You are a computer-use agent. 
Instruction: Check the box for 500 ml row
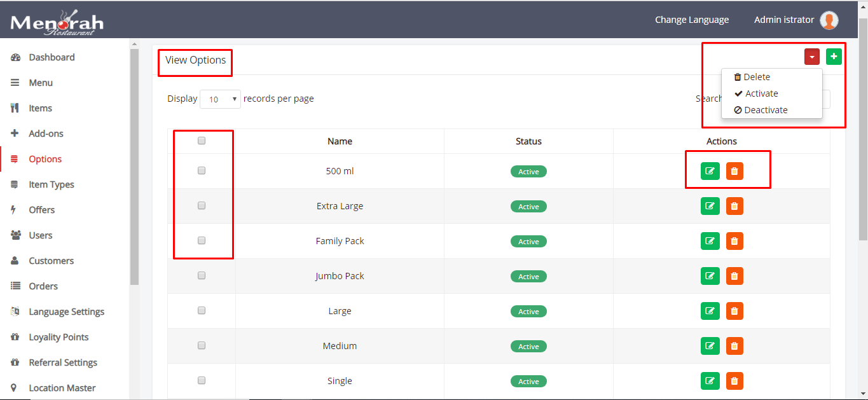click(x=202, y=170)
